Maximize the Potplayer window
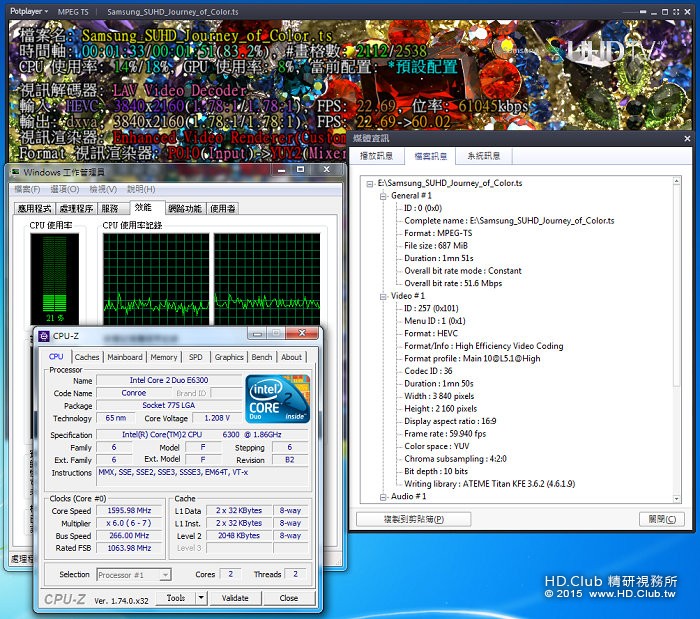 [665, 12]
